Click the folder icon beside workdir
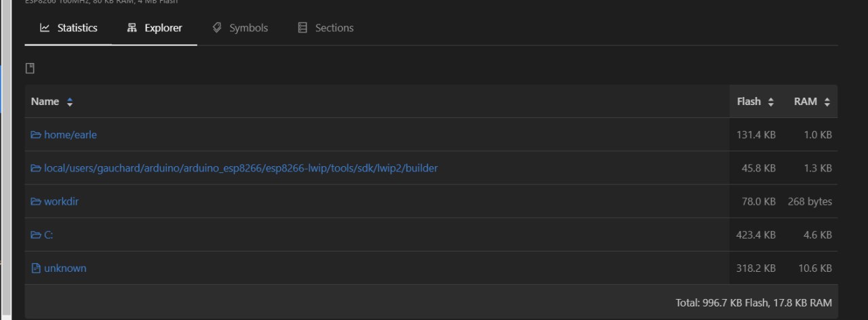The image size is (868, 320). click(36, 201)
